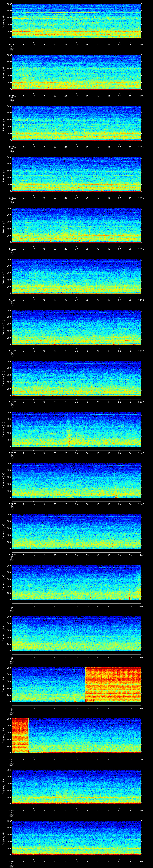This screenshot has width=153, height=868.
Task: Click the 3:14:00 timestamp label
Action: coord(12,146)
